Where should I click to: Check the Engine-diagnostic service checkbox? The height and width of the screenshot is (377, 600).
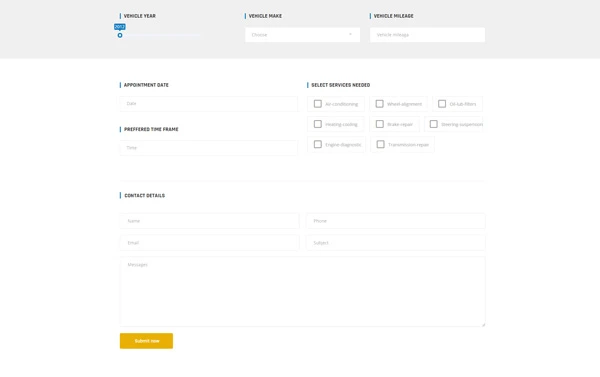(318, 144)
